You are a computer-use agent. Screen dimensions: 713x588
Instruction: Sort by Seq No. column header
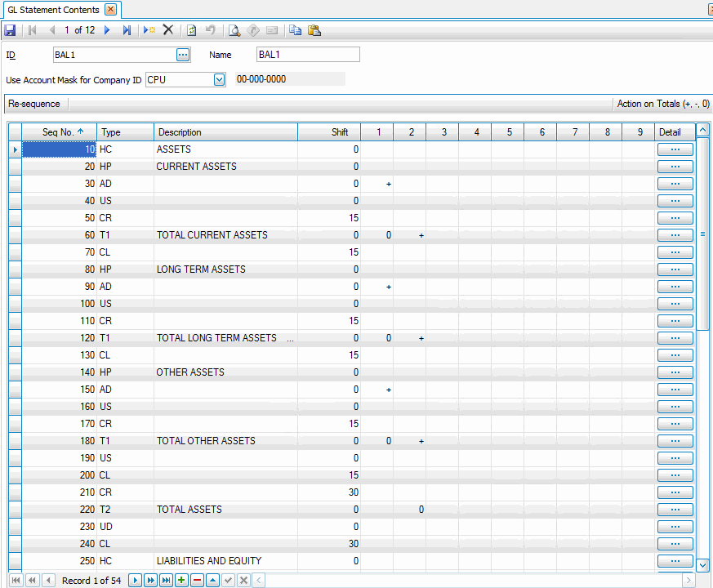[x=63, y=132]
